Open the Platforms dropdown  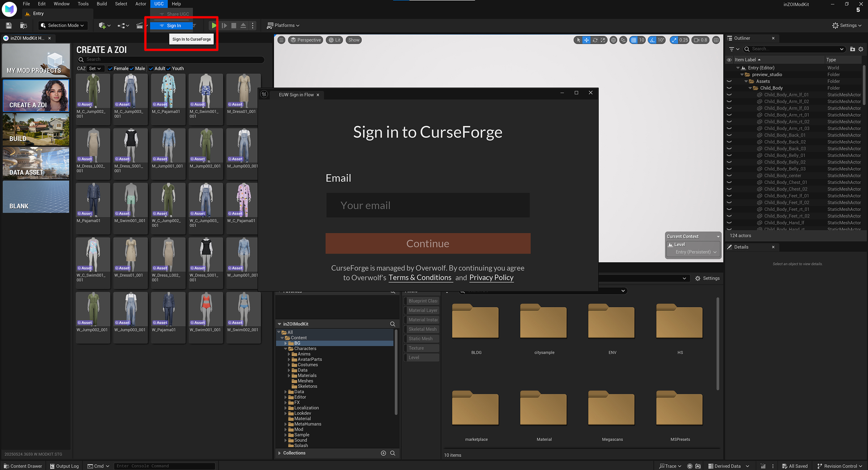283,25
